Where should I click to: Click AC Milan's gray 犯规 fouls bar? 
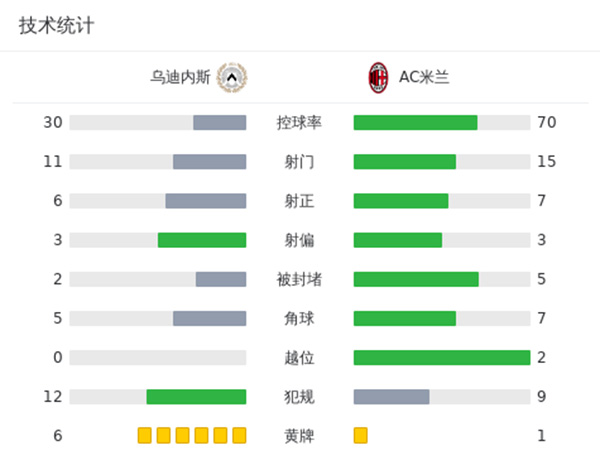click(391, 396)
